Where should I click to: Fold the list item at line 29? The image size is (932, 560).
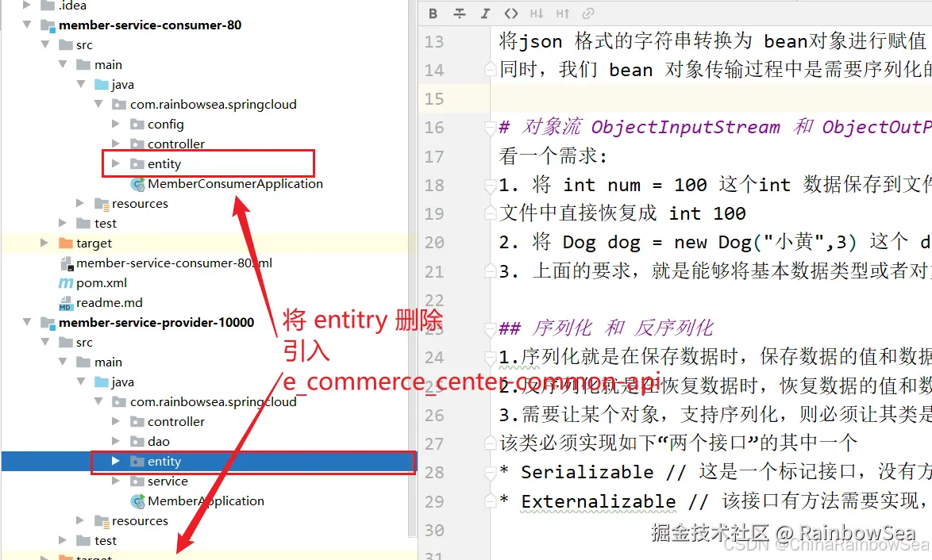[490, 501]
